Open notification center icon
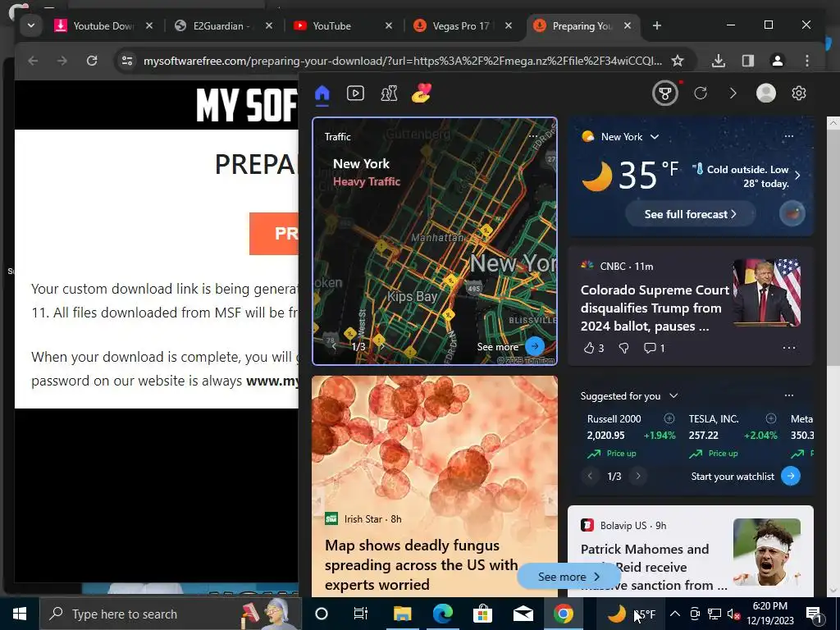Viewport: 840px width, 630px height. [x=814, y=614]
